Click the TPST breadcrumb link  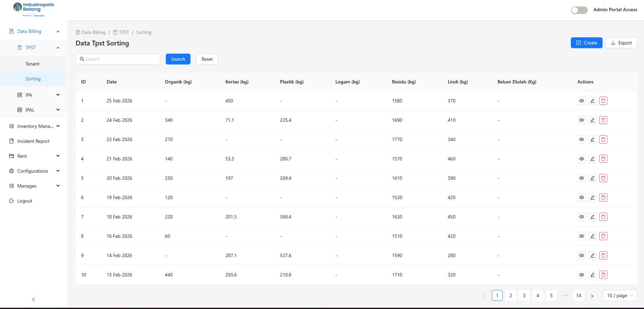tap(121, 32)
